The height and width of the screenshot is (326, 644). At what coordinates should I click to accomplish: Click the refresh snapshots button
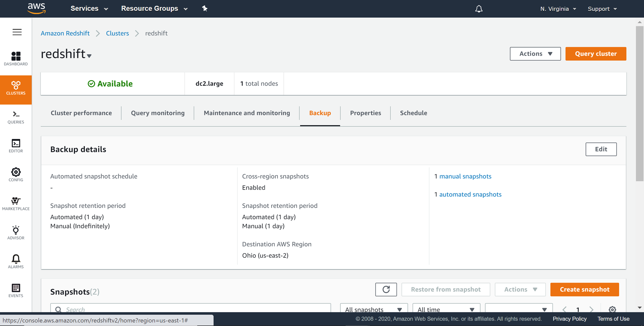tap(386, 289)
